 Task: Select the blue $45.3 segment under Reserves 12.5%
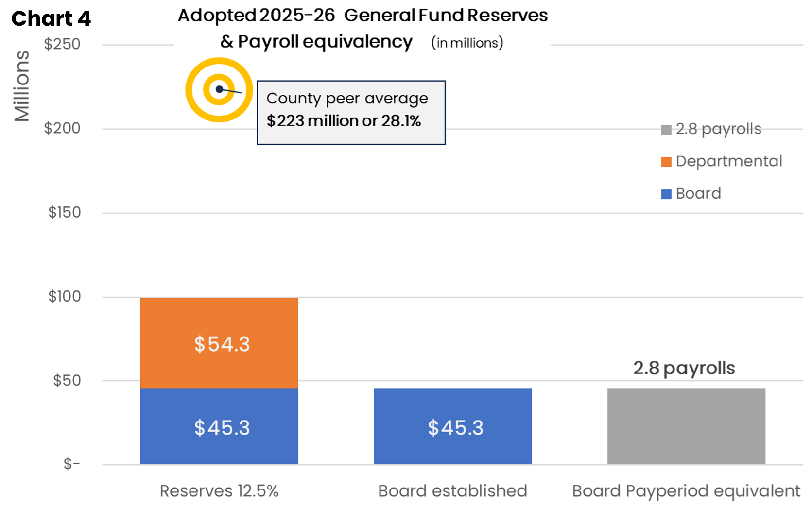[219, 426]
